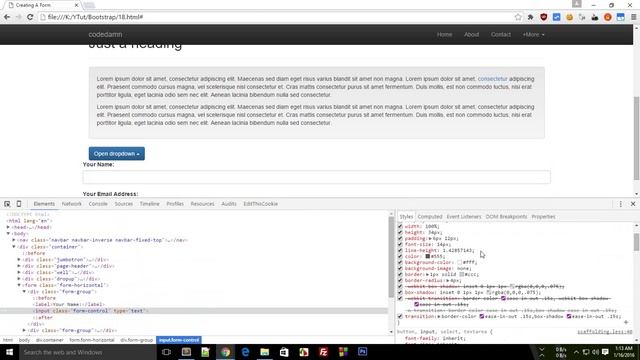Uncheck the background-color: #fff property
The width and height of the screenshot is (640, 360).
click(400, 262)
